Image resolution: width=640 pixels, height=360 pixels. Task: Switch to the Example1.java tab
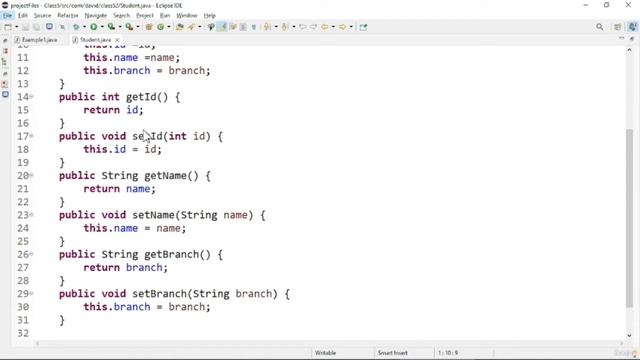[36, 40]
